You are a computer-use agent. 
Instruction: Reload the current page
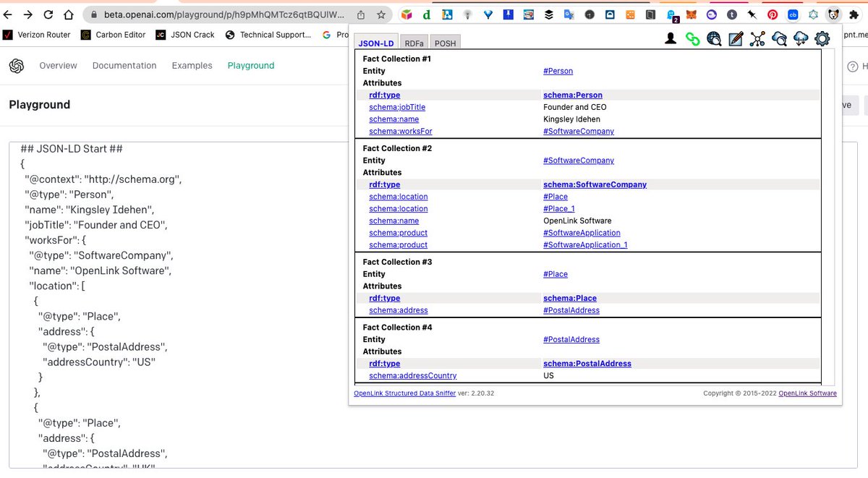(x=48, y=14)
